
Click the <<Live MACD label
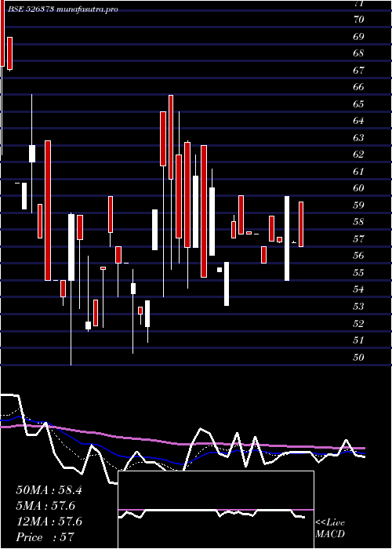330,529
